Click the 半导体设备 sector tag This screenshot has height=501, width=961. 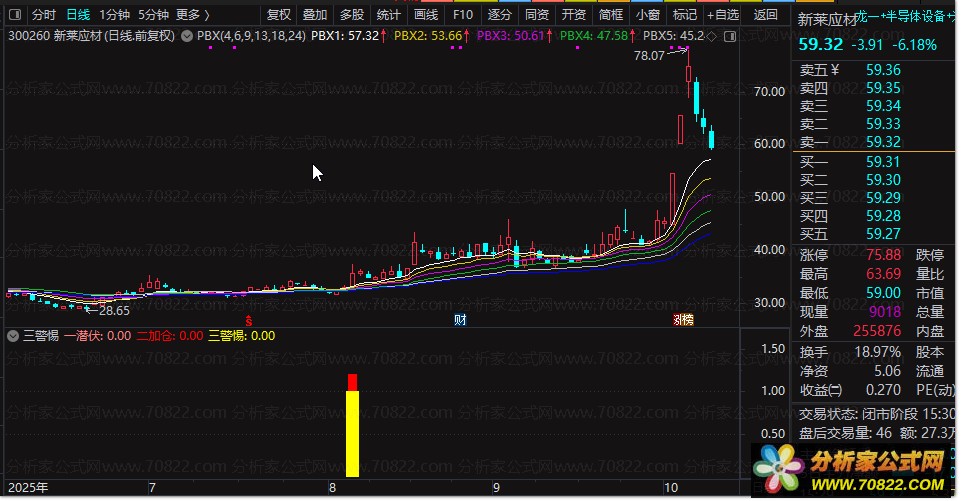click(915, 17)
